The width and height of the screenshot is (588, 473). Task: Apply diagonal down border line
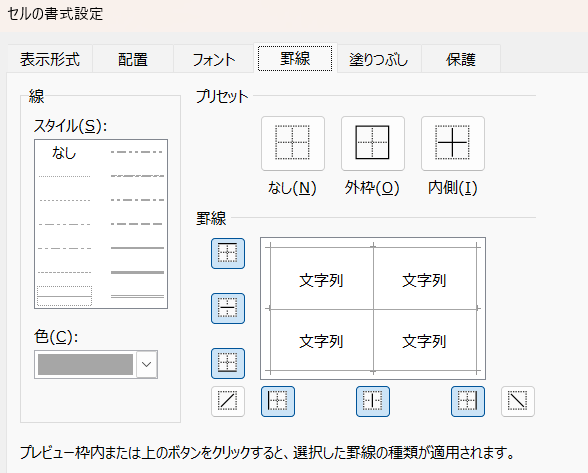point(518,401)
